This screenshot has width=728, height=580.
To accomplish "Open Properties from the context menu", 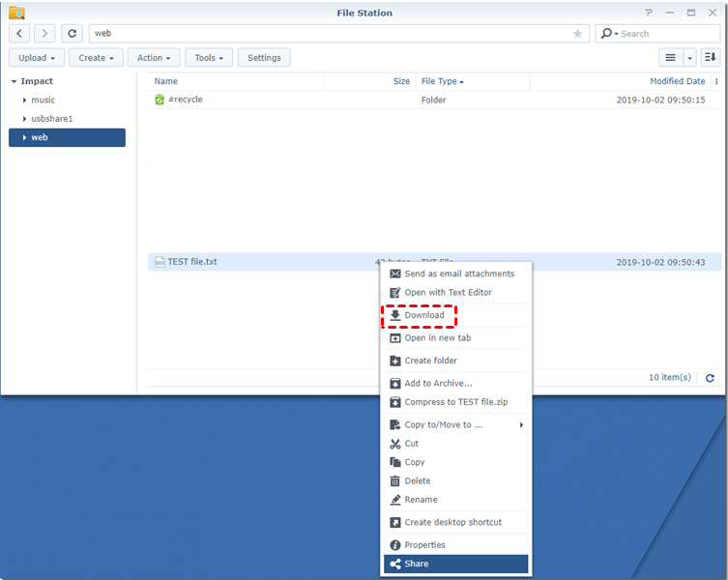I will tap(456, 544).
